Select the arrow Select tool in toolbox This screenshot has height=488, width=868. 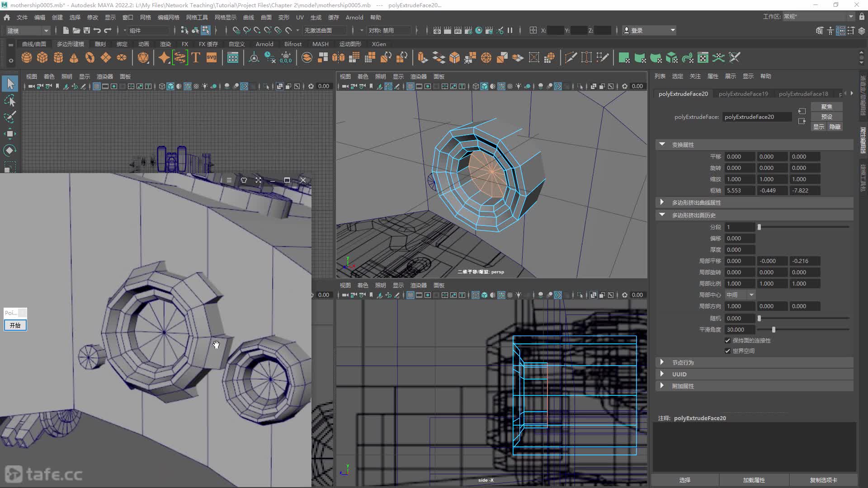click(x=10, y=84)
